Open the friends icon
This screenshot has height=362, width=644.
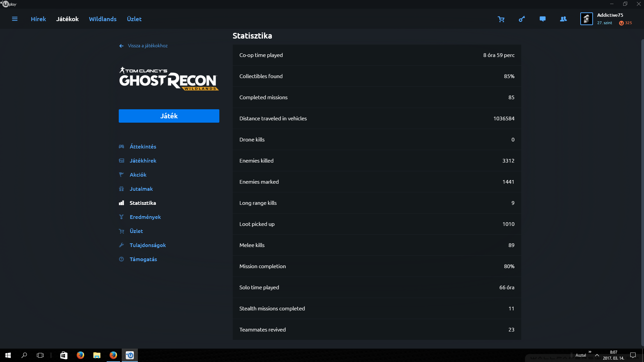pyautogui.click(x=563, y=19)
